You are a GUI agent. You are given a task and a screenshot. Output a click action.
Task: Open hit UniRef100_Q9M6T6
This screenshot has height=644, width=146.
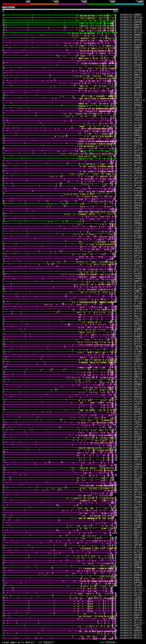(x=131, y=25)
